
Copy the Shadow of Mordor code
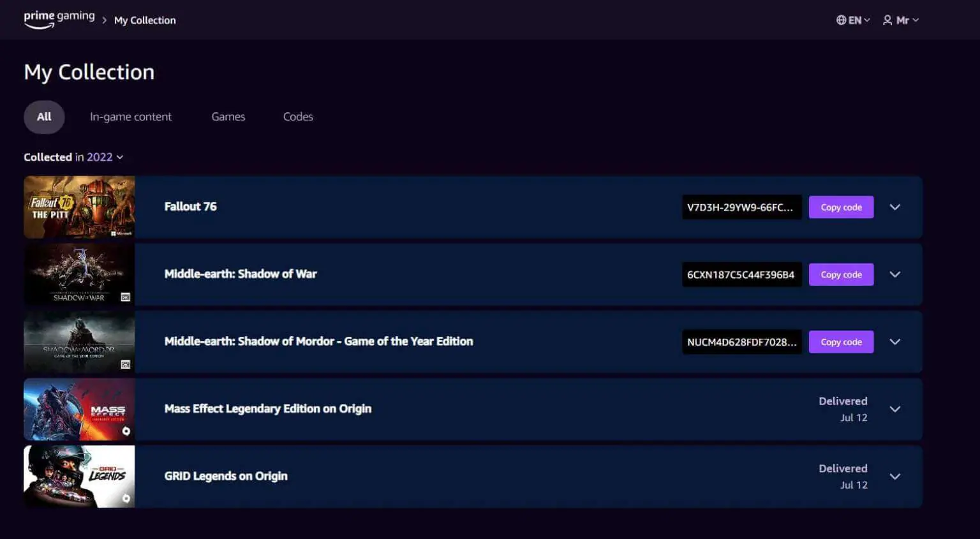click(841, 342)
